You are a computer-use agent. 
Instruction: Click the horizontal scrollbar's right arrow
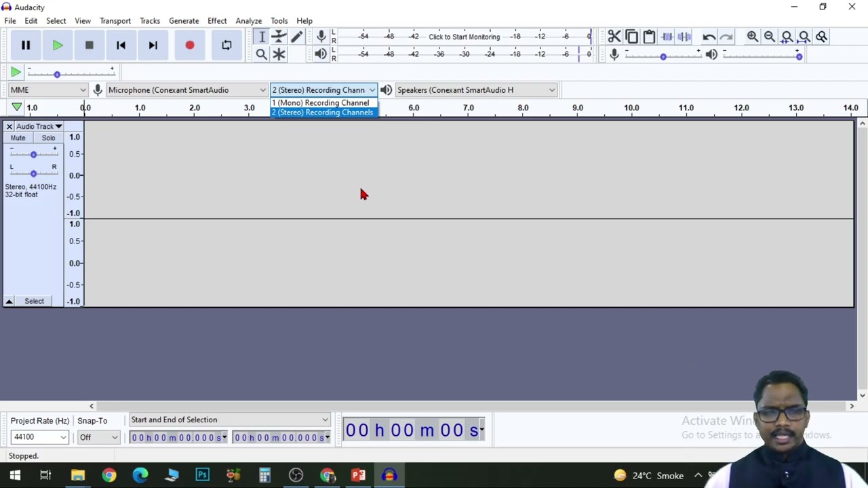coord(852,406)
